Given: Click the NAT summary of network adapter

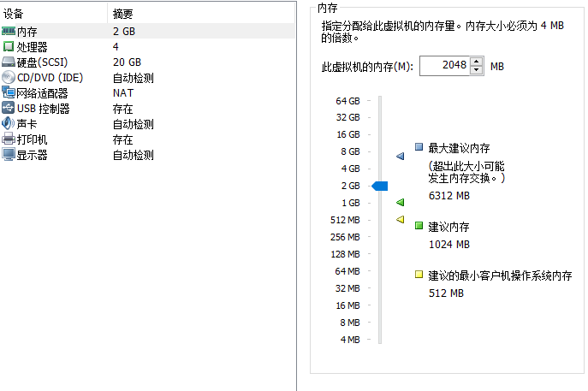Looking at the screenshot, I should (x=123, y=93).
